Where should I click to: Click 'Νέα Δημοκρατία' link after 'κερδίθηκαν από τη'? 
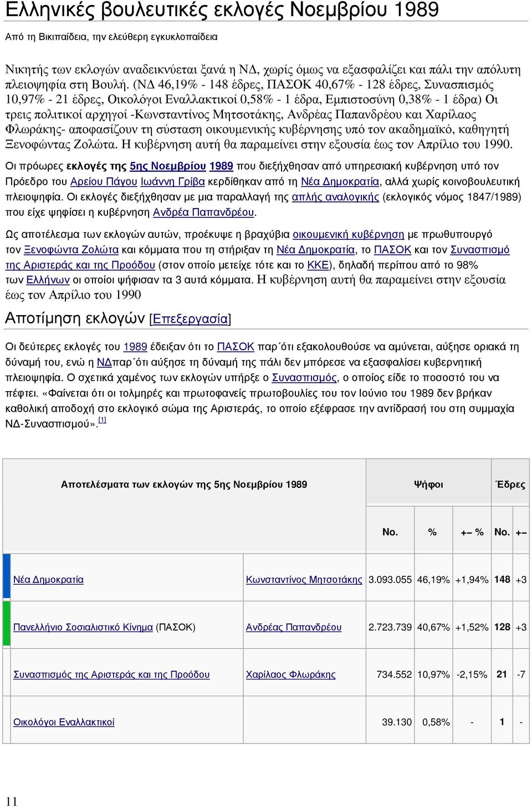(340, 181)
